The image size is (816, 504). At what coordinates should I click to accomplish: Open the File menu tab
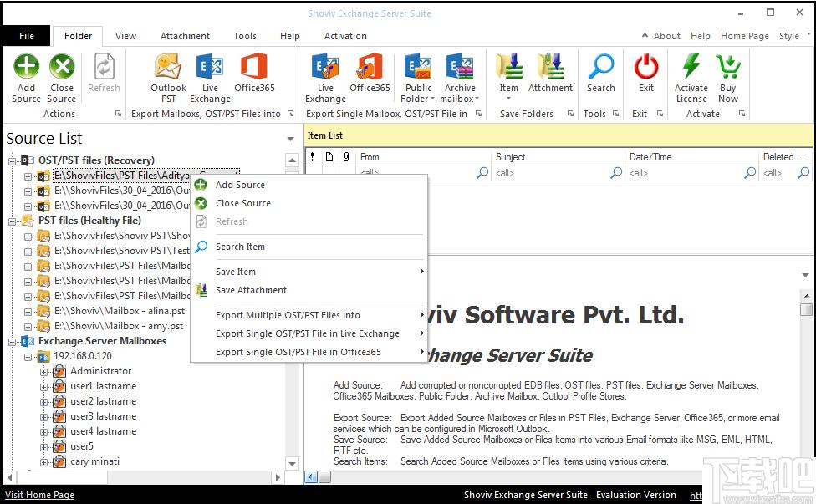[x=27, y=36]
